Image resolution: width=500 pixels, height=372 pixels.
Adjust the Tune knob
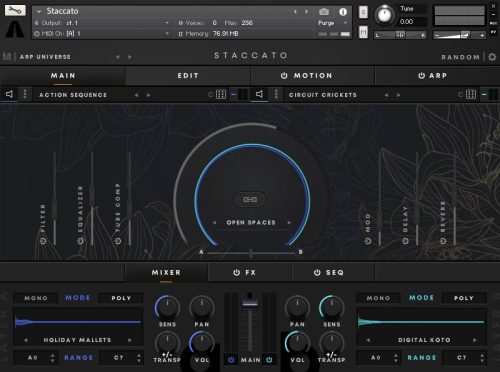coord(384,15)
